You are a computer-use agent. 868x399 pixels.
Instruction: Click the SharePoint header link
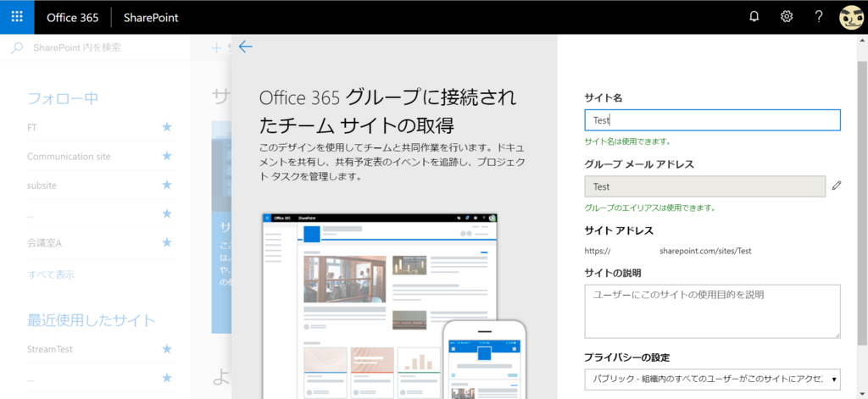[x=151, y=17]
